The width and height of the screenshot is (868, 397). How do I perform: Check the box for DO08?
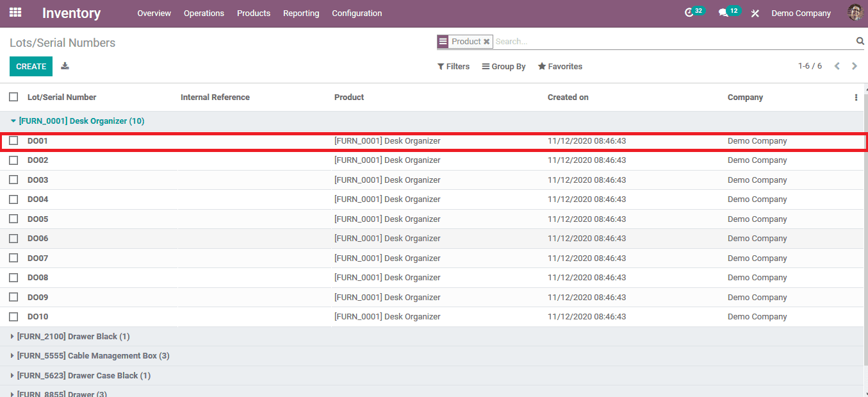coord(13,277)
